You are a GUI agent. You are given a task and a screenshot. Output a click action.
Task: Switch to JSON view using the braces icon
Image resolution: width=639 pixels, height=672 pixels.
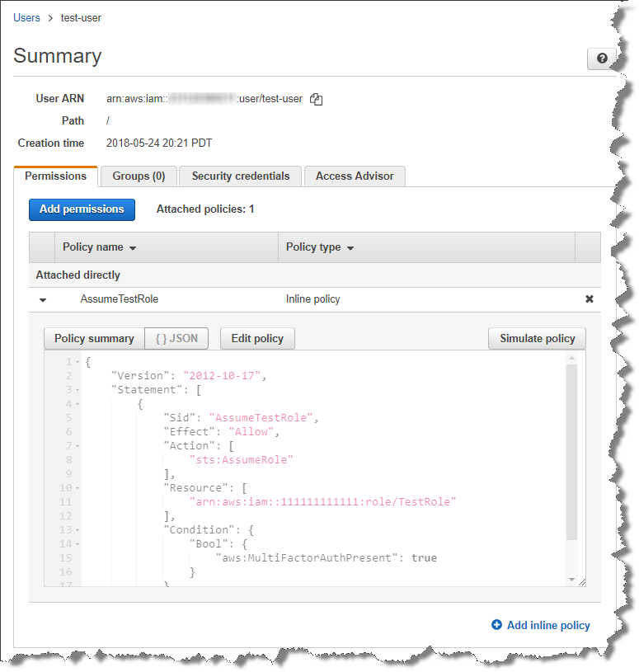[176, 338]
